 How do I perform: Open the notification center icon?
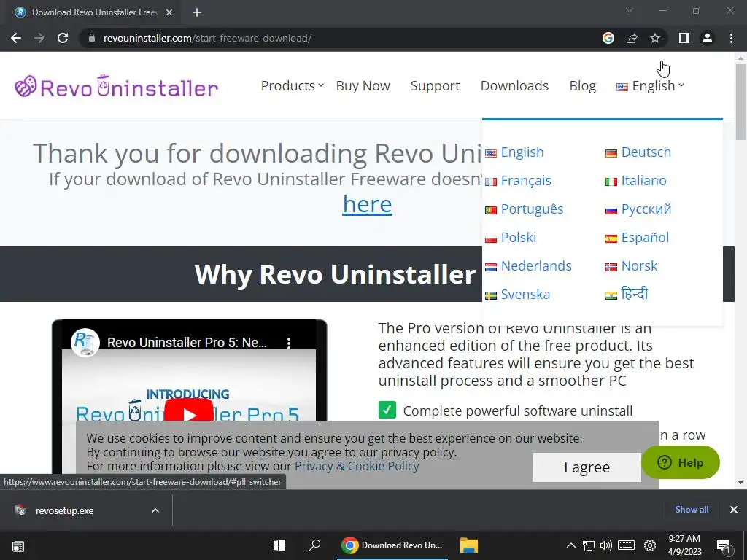(x=724, y=546)
